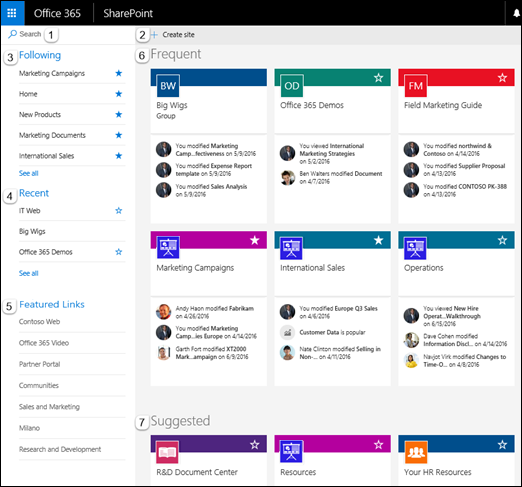Screen dimensions: 522x487
Task: Click Dave Cohen's avatar in Operations card
Action: click(x=411, y=340)
